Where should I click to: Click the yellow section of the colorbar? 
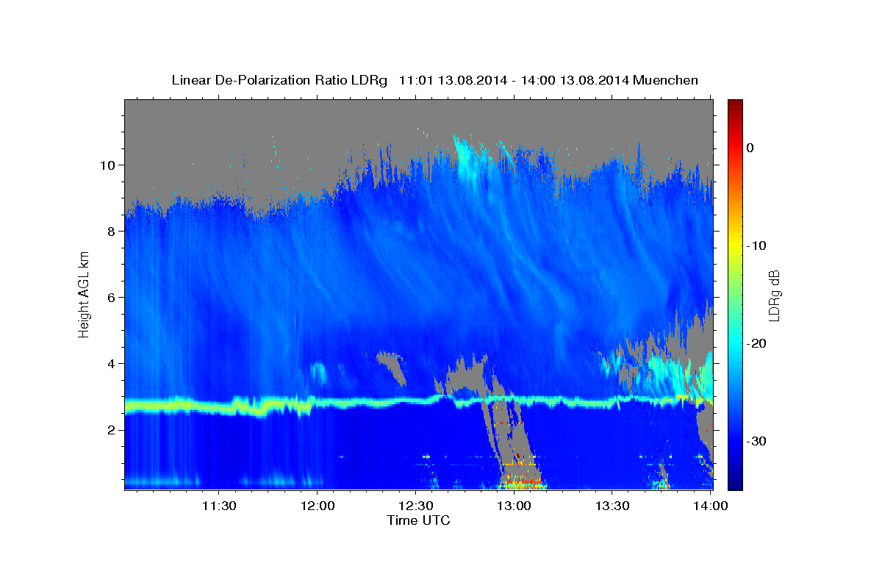coord(734,245)
